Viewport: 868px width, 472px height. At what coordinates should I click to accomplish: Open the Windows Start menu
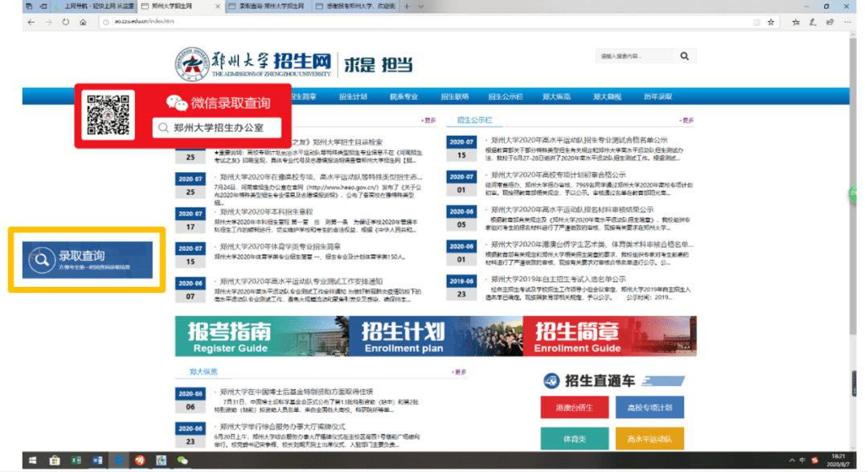(33, 461)
